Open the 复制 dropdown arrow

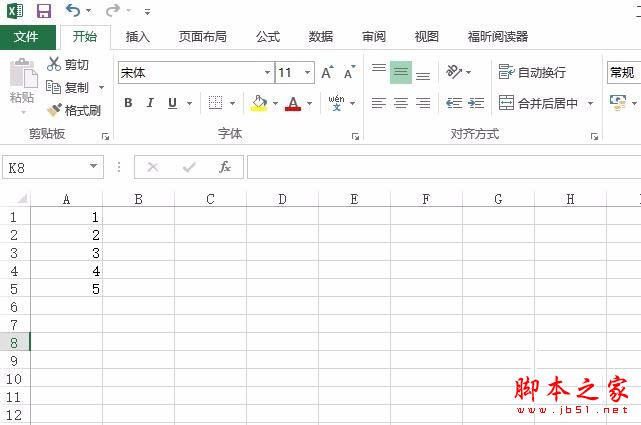coord(101,87)
